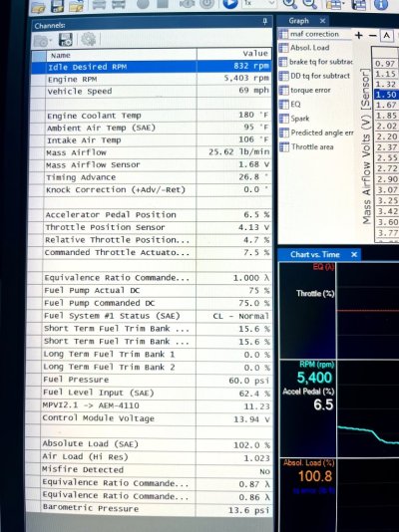Click the plus button beside maf correction

358,35
